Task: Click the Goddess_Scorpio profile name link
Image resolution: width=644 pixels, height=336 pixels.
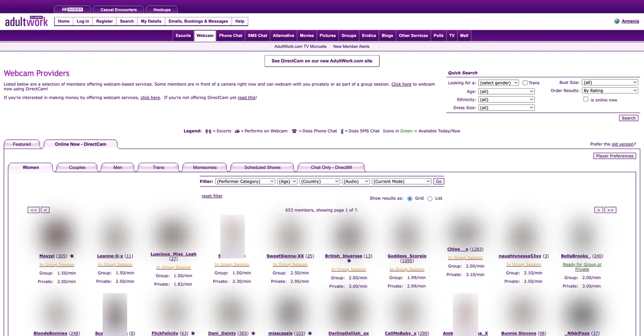Action: point(407,256)
